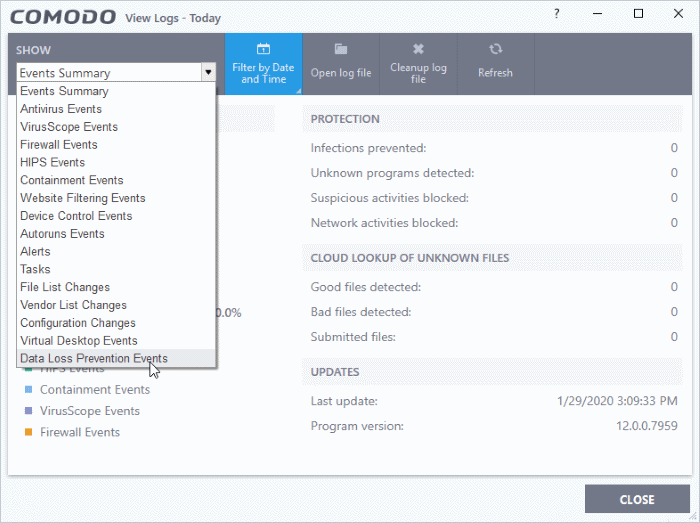The height and width of the screenshot is (523, 700).
Task: Select Tasks from the list
Action: 116,270
